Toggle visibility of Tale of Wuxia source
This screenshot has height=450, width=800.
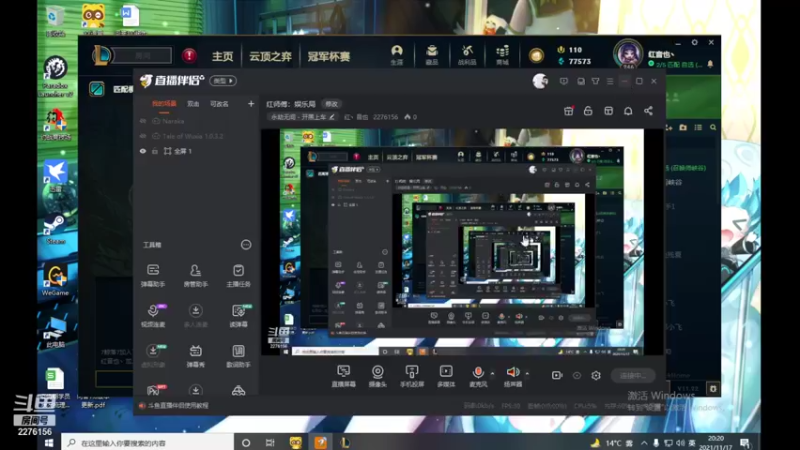pos(143,136)
